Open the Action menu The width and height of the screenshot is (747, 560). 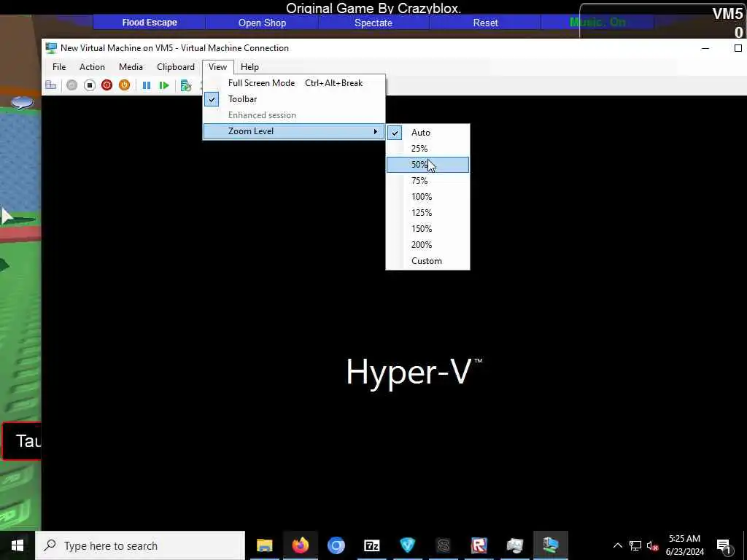tap(92, 66)
